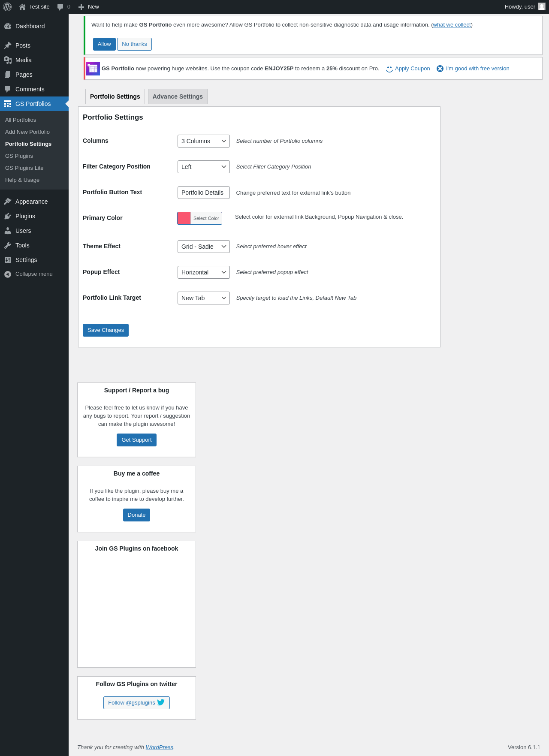Click the WordPress logo icon
Image resolution: width=549 pixels, height=756 pixels.
click(7, 7)
